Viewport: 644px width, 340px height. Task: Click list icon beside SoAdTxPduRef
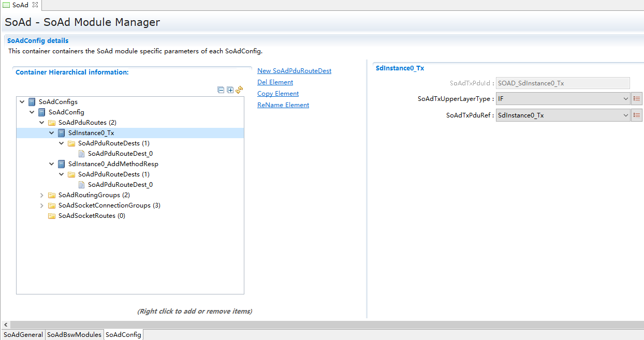click(x=637, y=115)
